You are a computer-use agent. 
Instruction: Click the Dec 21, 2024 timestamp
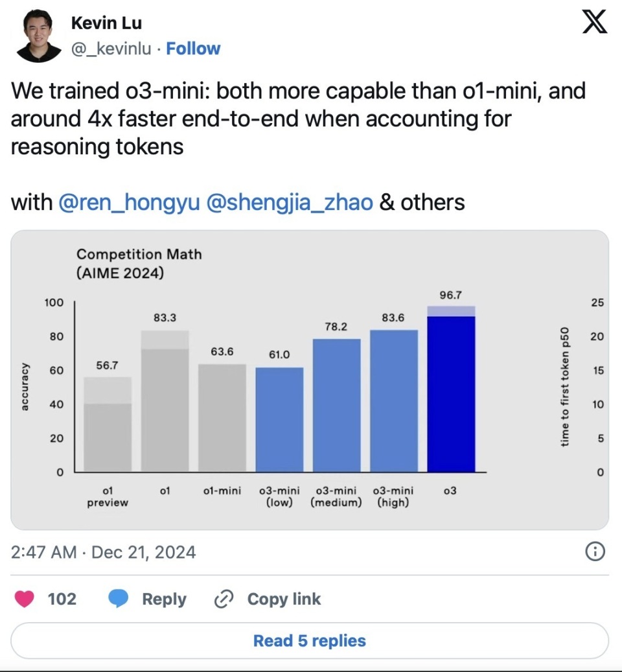(143, 552)
